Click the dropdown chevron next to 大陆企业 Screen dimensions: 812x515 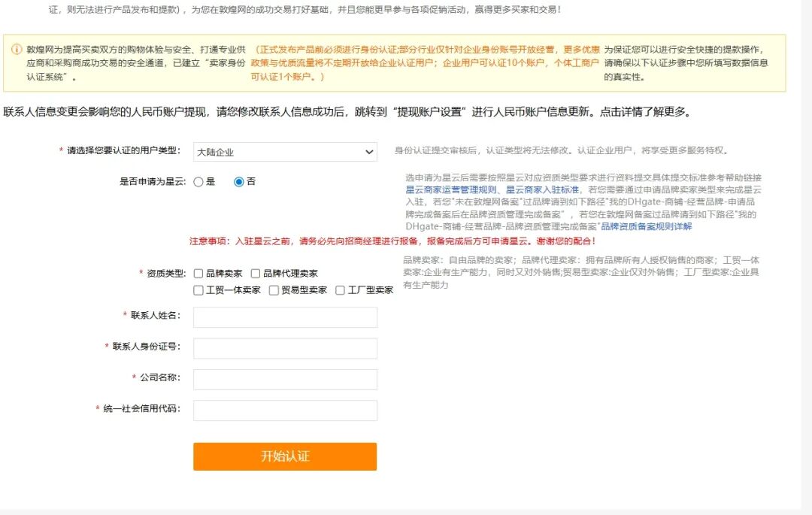point(368,152)
